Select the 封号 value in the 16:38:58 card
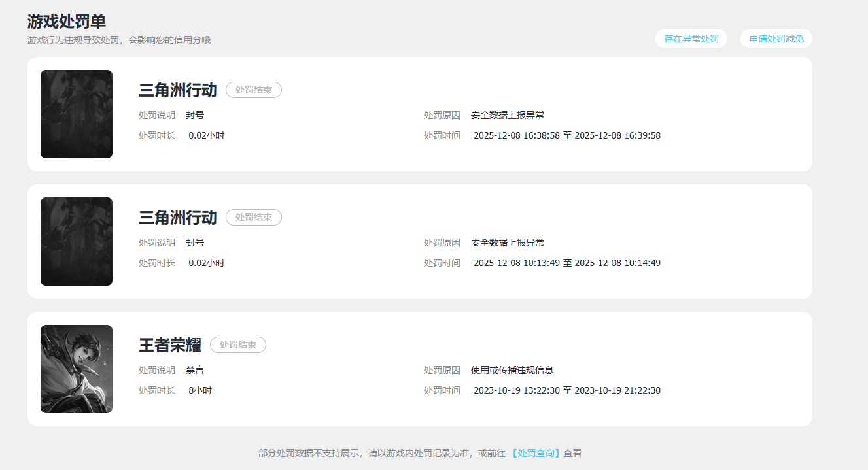This screenshot has width=868, height=470. (195, 115)
